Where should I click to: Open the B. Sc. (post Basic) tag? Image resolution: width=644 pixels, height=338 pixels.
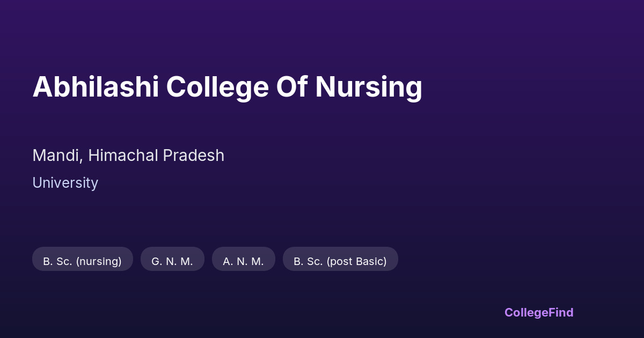[340, 261]
